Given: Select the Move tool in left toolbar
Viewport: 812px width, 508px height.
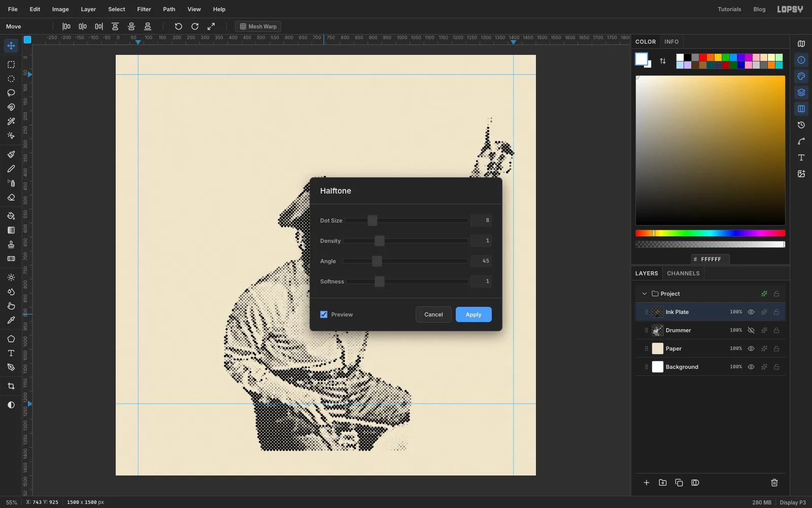Looking at the screenshot, I should (11, 46).
